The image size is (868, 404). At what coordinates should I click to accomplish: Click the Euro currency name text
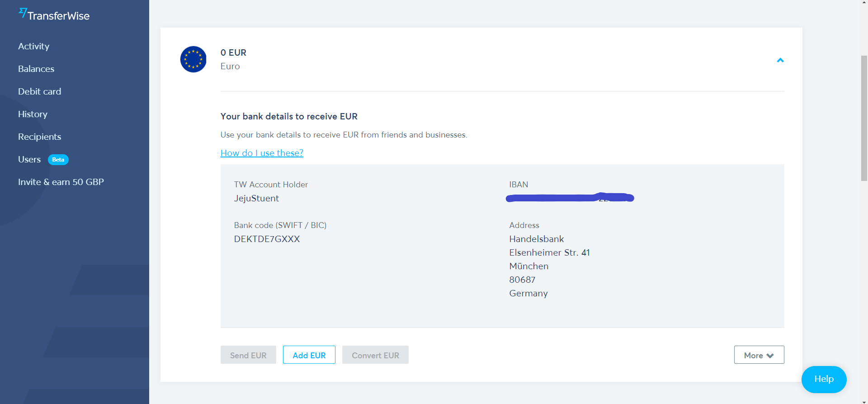pos(230,66)
